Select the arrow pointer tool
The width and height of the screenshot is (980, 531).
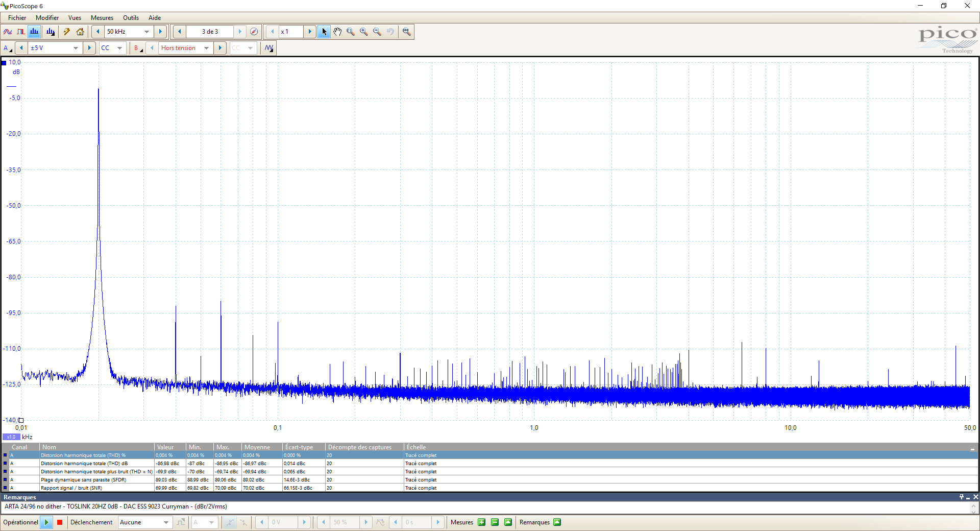tap(324, 32)
